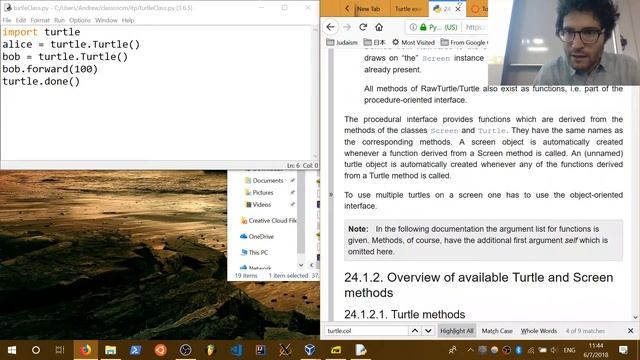Screen dimensions: 640x360
Task: Open volume control in system tray
Action: [x=554, y=350]
